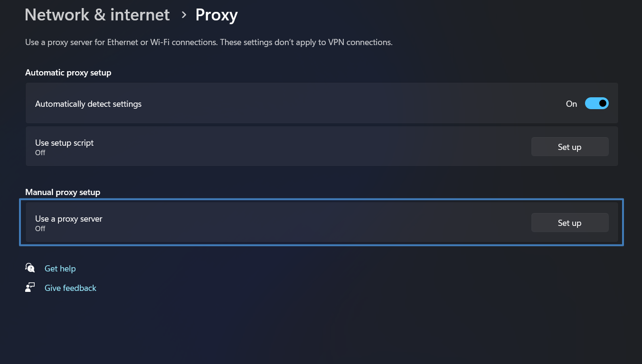Click Off status under Use a proxy server
This screenshot has height=364, width=642.
(40, 229)
